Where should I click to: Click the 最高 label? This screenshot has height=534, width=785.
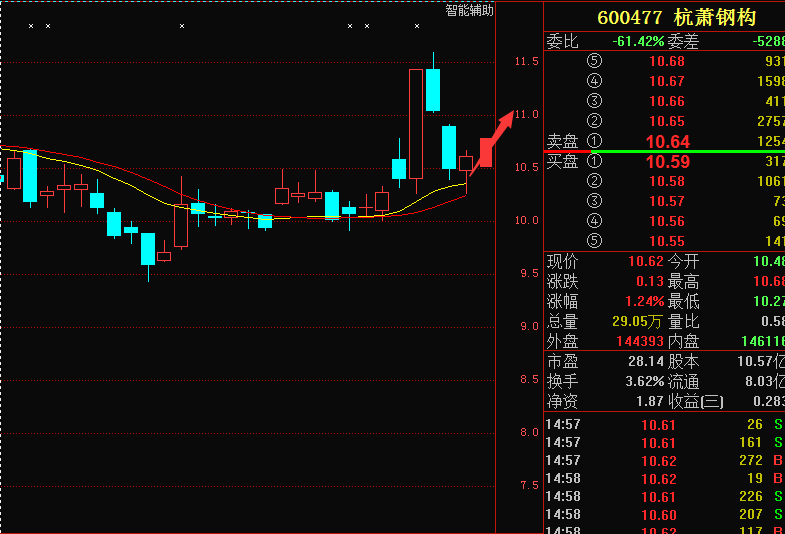coord(683,282)
